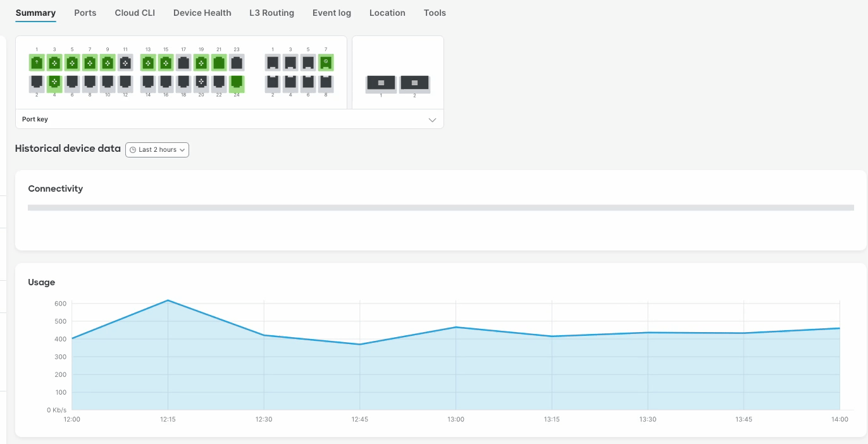Screen dimensions: 868x444
Task: Click gray Ethernet port 17 icon
Action: [x=183, y=63]
